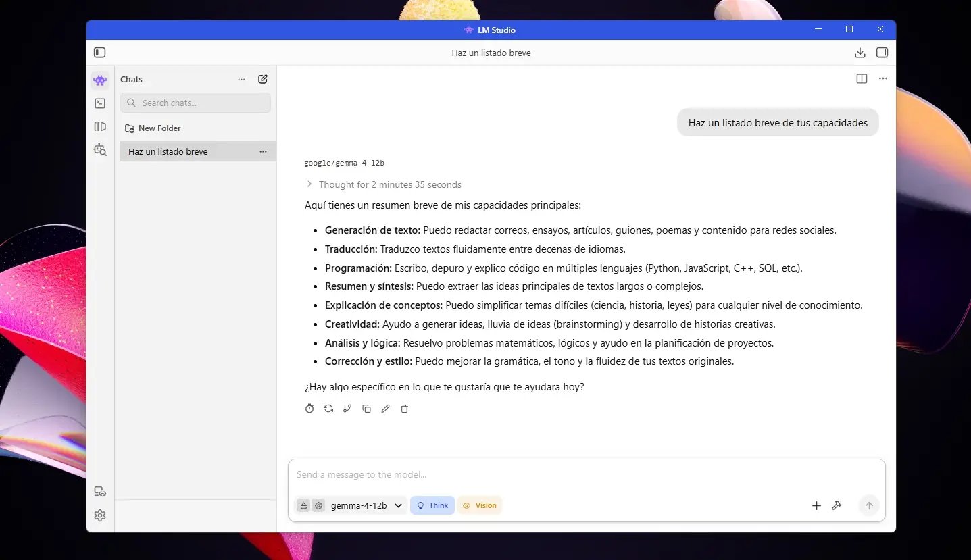This screenshot has height=560, width=971.
Task: Click the google/gemma-4-12b model label
Action: 344,163
